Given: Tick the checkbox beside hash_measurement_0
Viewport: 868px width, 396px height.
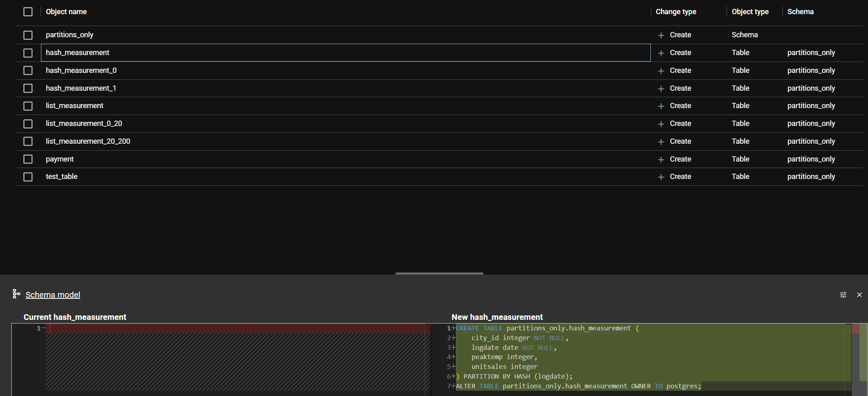Looking at the screenshot, I should click(x=28, y=70).
